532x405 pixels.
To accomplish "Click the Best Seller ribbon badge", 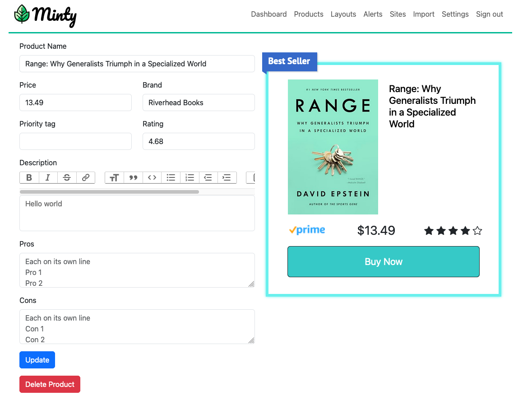I will tap(289, 61).
